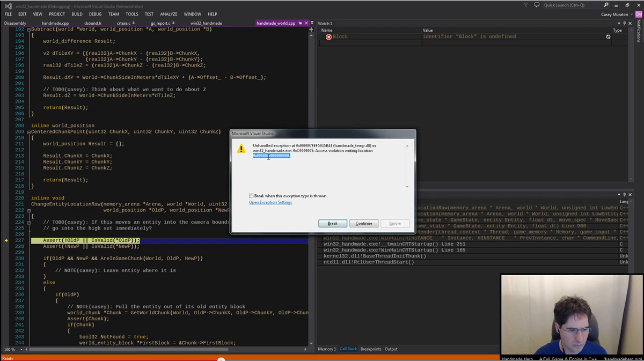Click the editor vertical scrollbar
The image size is (644, 361).
click(311, 188)
